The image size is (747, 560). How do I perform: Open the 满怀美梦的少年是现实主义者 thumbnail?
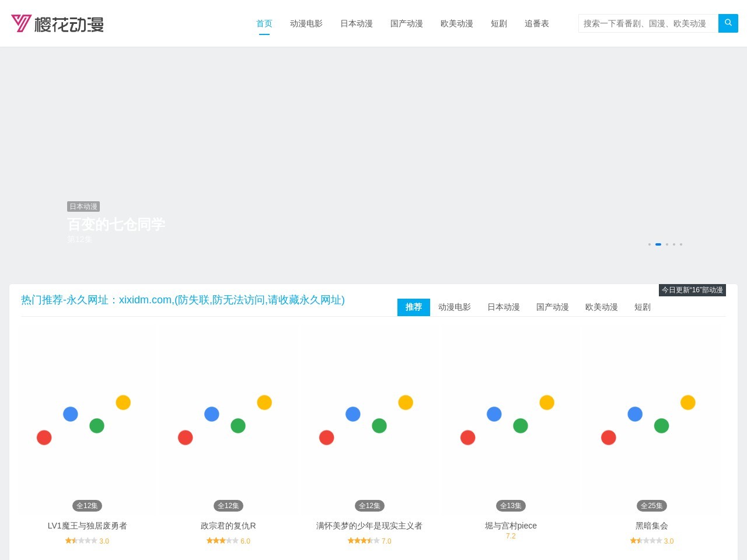click(369, 420)
